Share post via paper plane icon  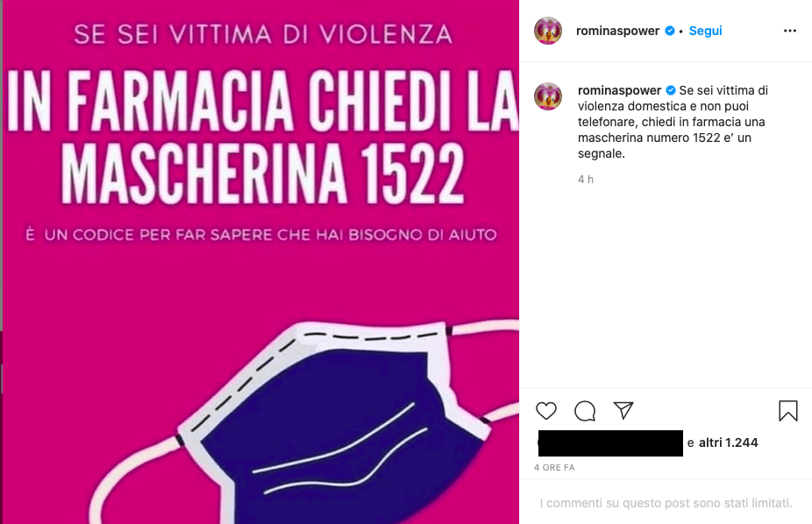[x=623, y=411]
